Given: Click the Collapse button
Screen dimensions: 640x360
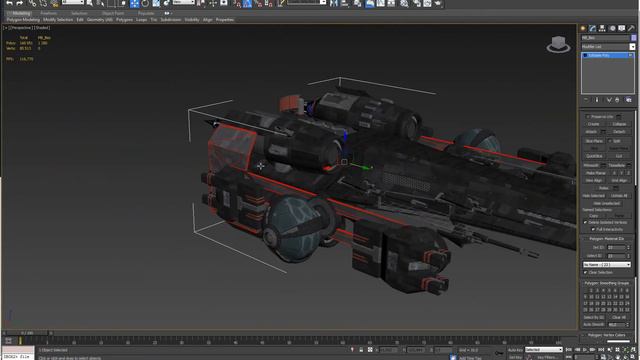Looking at the screenshot, I should pyautogui.click(x=619, y=124).
